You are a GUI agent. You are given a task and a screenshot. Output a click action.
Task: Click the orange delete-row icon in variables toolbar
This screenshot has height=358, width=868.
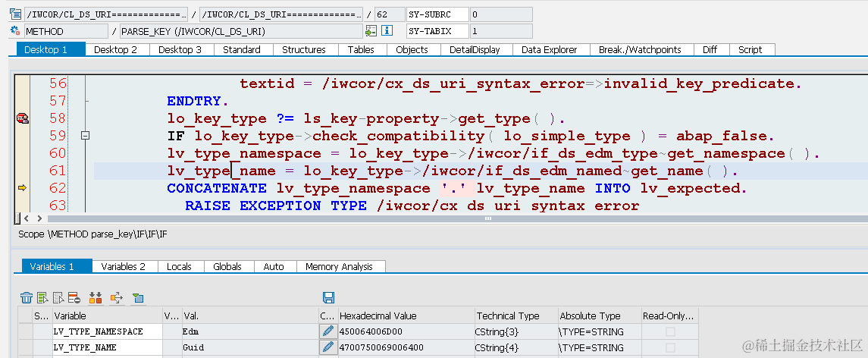[75, 298]
